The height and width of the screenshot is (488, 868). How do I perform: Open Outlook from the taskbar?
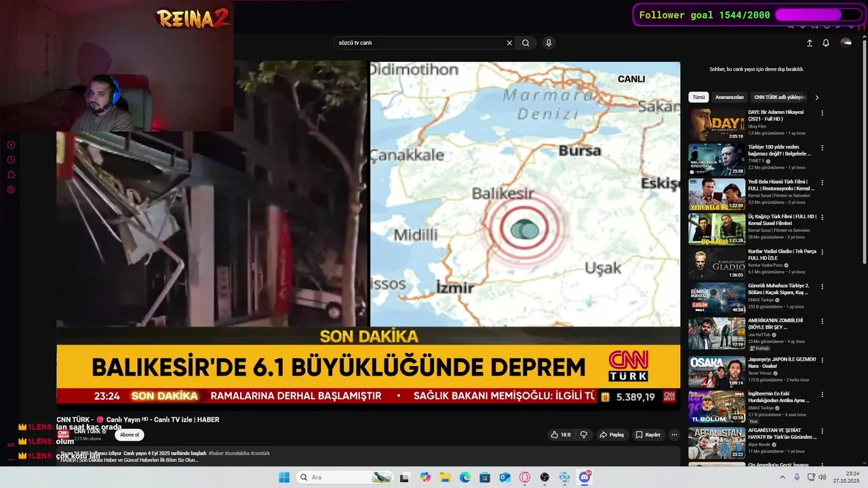click(505, 477)
